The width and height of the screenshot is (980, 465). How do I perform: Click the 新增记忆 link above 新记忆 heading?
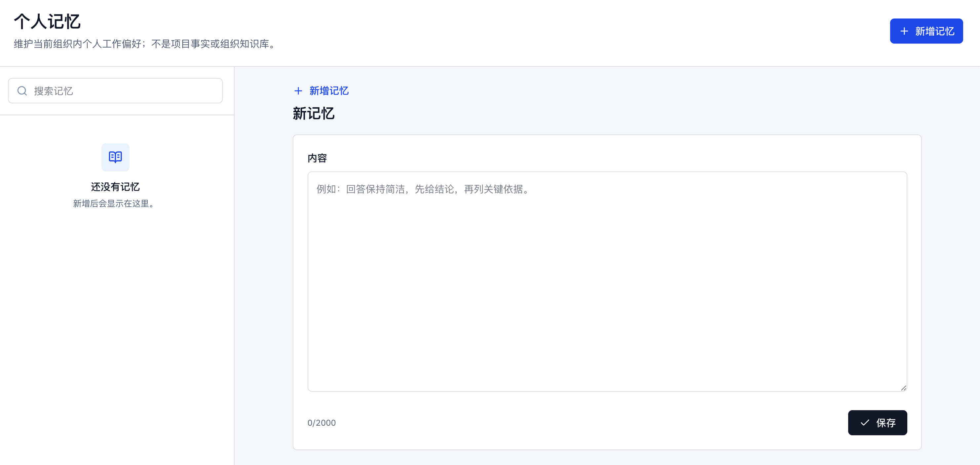click(321, 91)
